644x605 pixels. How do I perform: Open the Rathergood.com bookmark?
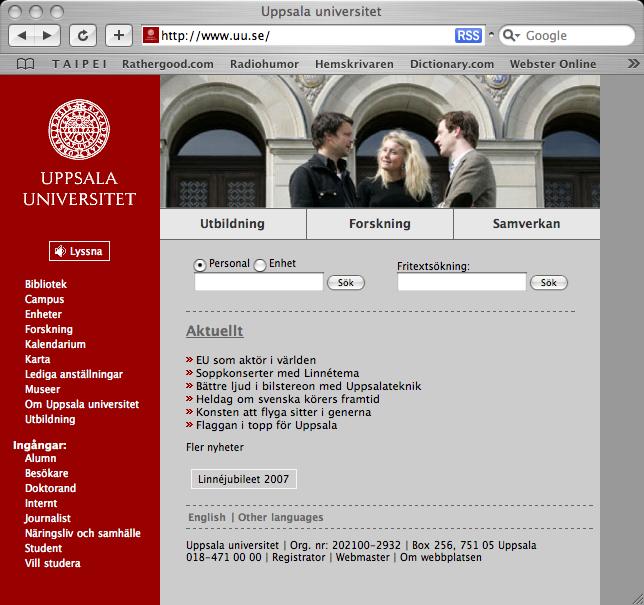[168, 64]
